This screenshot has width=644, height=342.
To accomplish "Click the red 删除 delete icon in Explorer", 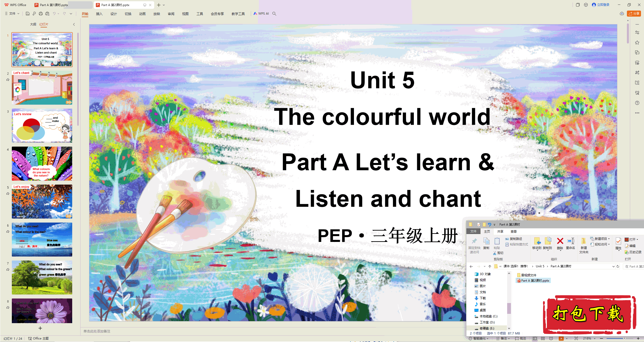I will pyautogui.click(x=560, y=243).
